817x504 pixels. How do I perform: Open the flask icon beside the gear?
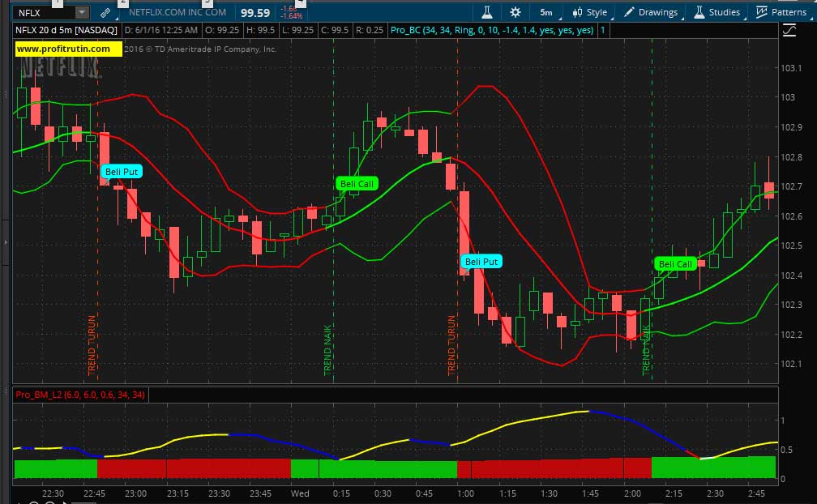tap(487, 12)
